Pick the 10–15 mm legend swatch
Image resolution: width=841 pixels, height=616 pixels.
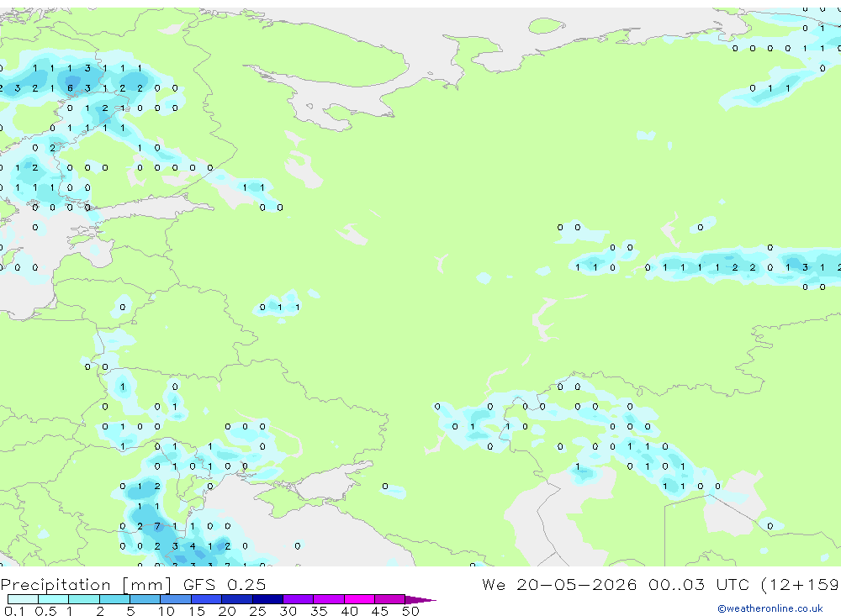coord(176,599)
